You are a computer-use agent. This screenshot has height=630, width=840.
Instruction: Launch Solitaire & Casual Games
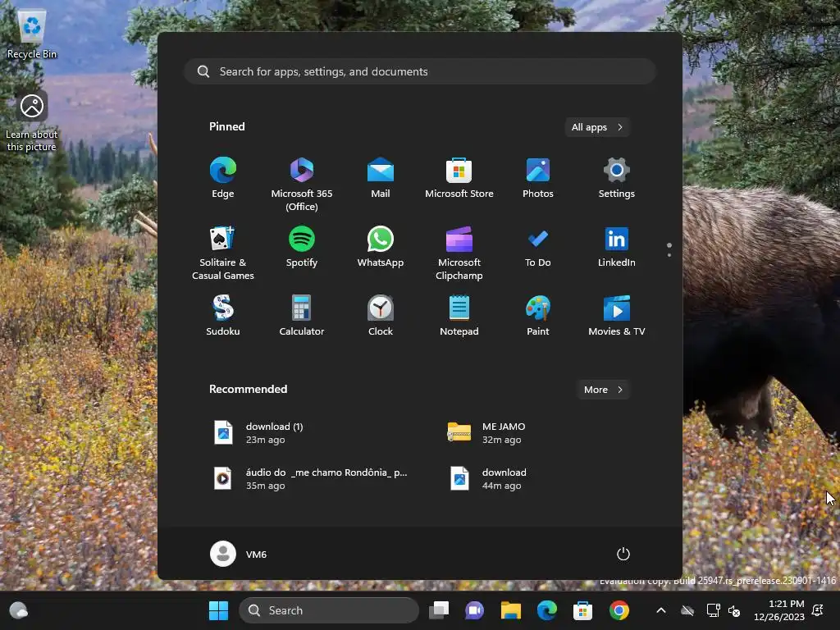(223, 253)
